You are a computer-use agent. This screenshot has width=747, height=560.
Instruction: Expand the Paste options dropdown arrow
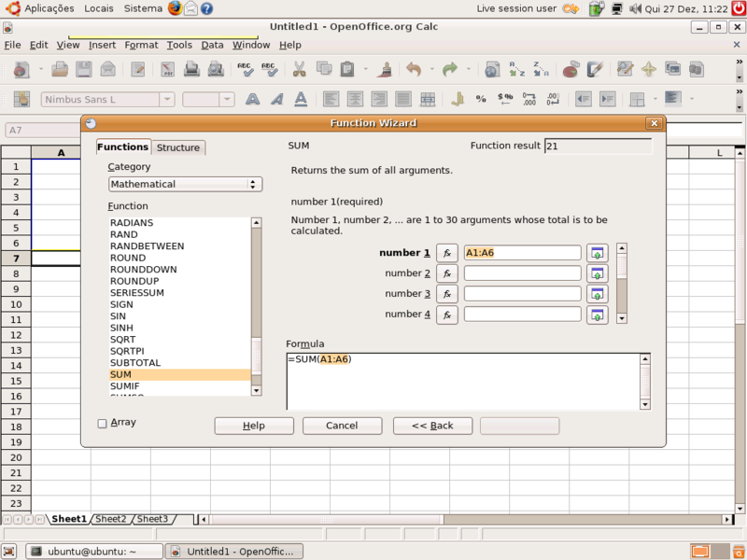(x=365, y=69)
